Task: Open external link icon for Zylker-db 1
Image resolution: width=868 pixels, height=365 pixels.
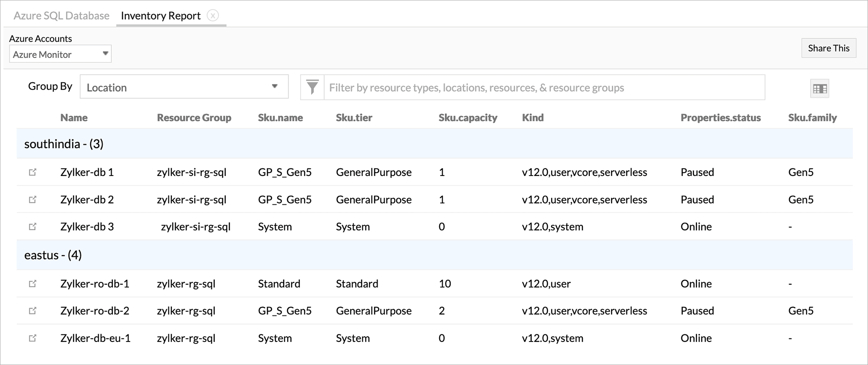Action: (x=33, y=172)
